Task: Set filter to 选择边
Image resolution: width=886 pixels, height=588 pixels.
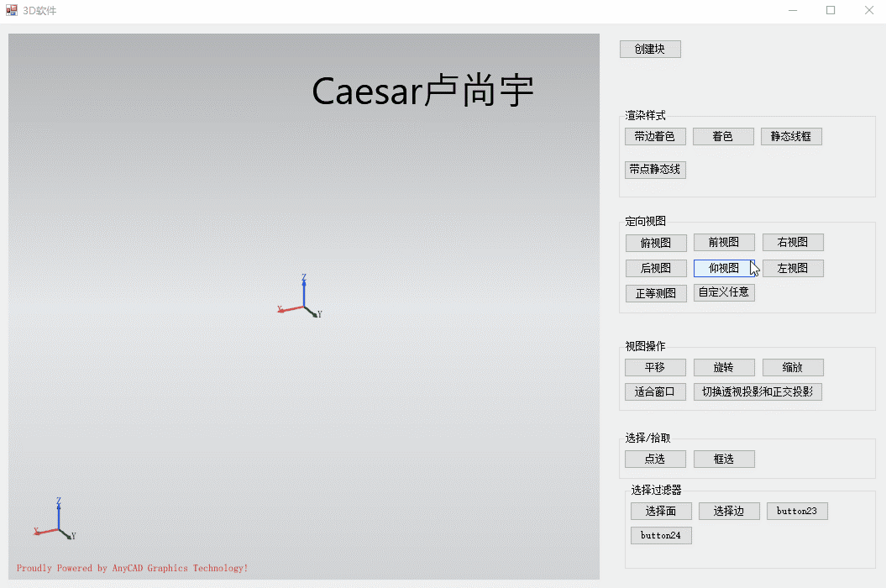Action: coord(729,511)
